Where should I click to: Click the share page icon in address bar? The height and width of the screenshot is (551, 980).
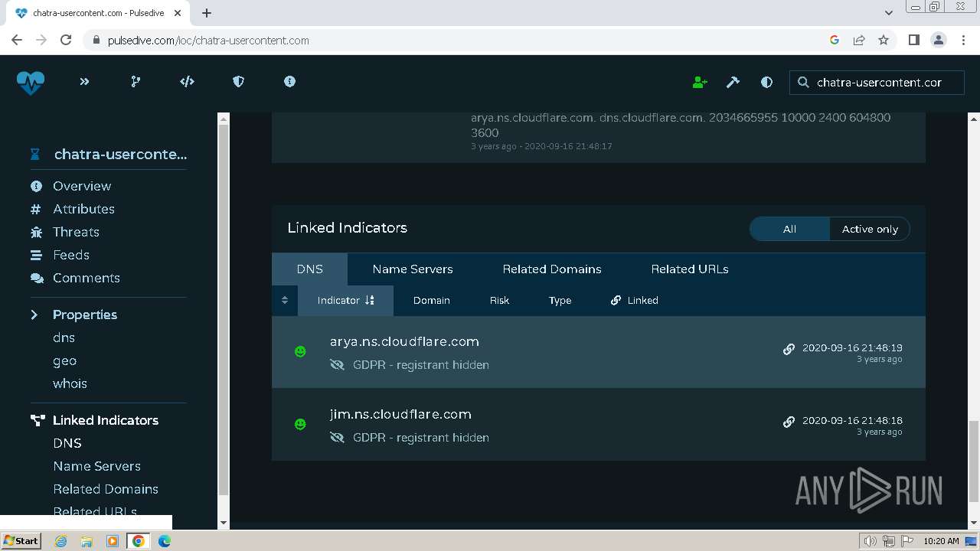coord(859,40)
